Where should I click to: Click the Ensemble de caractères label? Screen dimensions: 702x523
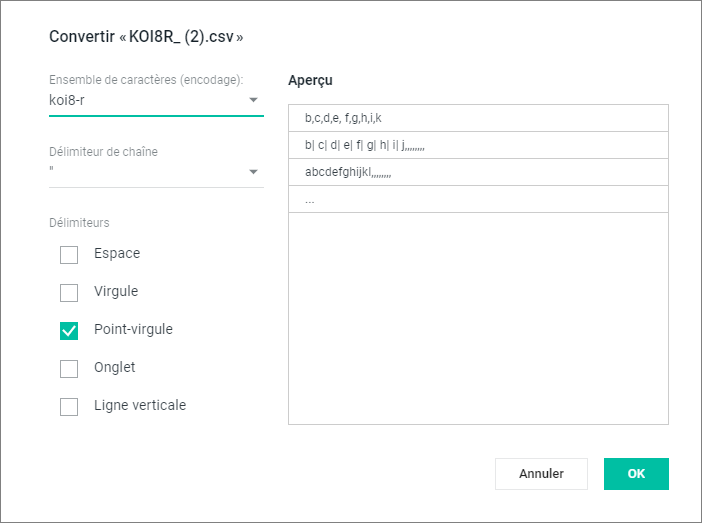pos(146,80)
